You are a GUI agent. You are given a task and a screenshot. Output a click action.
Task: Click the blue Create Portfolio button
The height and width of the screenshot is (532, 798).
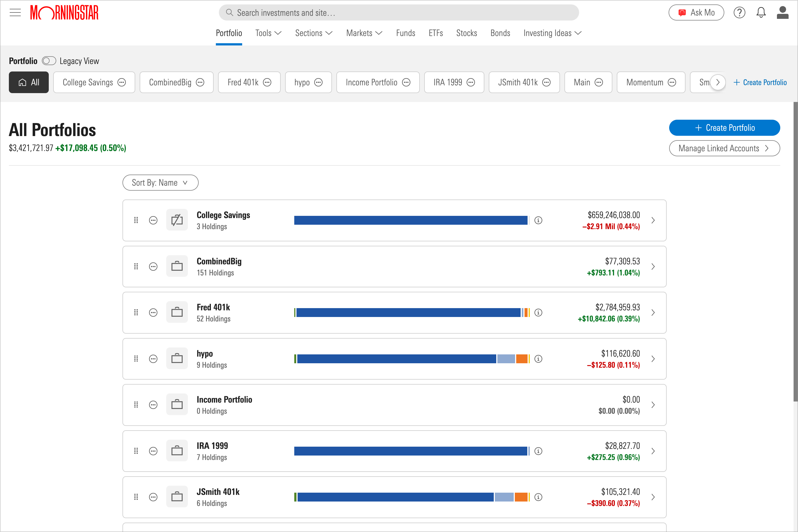[724, 127]
